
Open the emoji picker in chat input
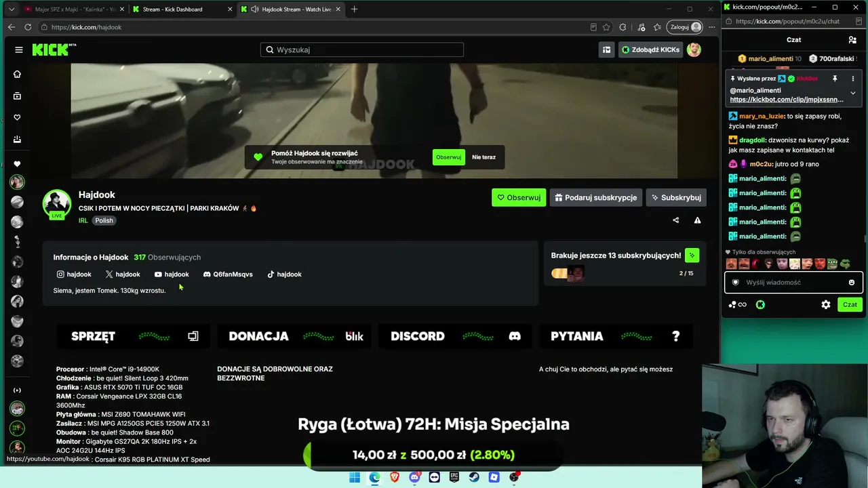pyautogui.click(x=852, y=283)
